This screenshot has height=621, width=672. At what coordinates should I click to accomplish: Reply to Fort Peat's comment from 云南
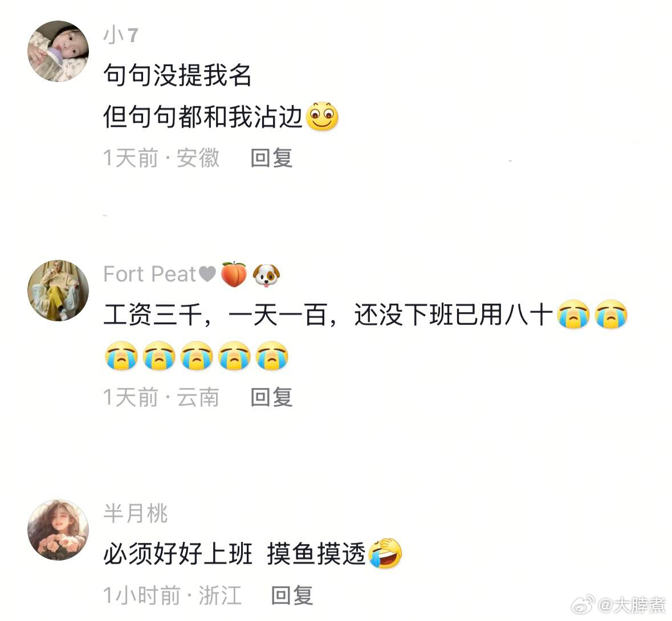pos(271,398)
